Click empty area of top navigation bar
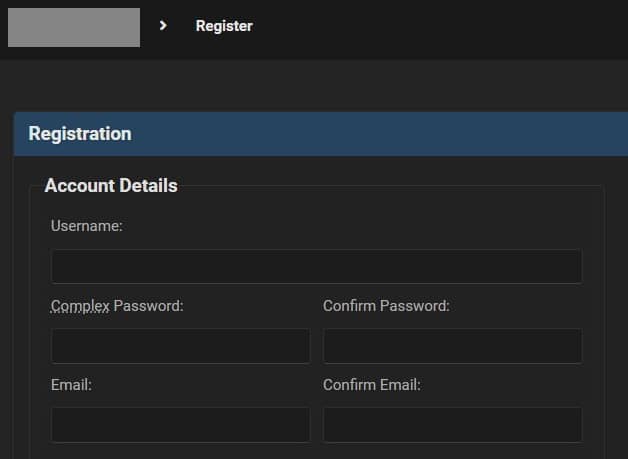Screen dimensions: 628x459 coord(441,28)
